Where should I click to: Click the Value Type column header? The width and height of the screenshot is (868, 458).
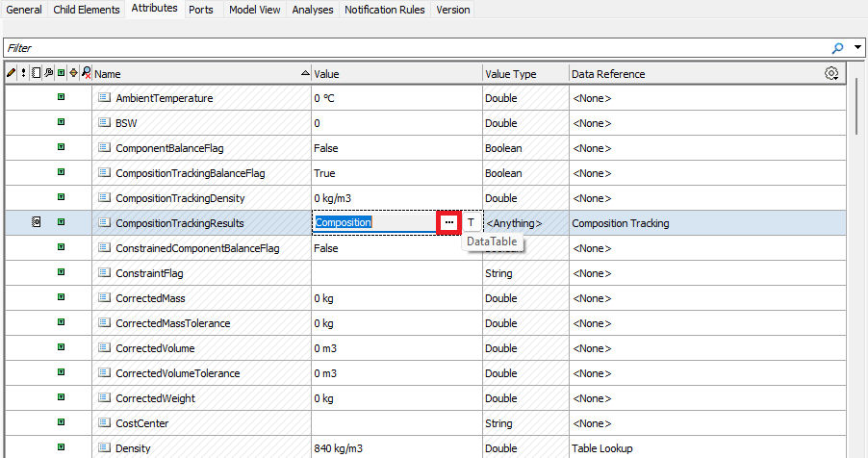point(525,74)
